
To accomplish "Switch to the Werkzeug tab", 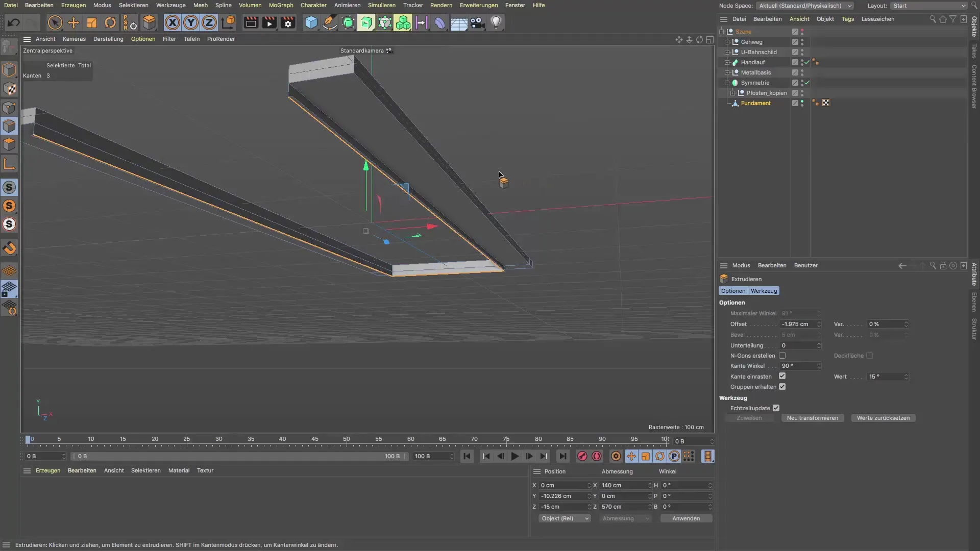I will point(764,291).
